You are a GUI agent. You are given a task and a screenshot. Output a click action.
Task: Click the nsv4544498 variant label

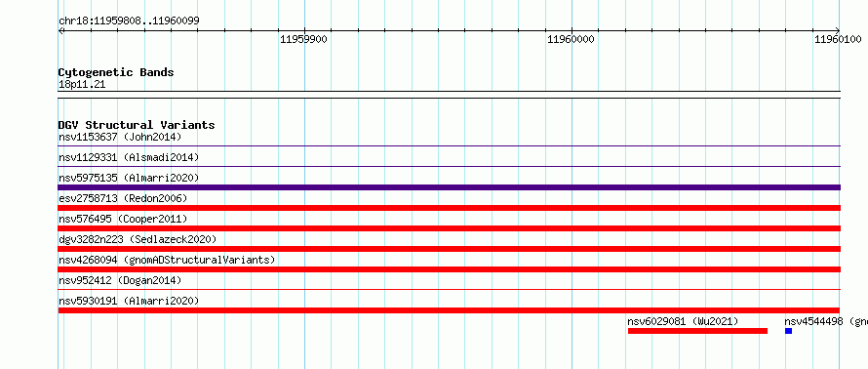[x=826, y=321]
